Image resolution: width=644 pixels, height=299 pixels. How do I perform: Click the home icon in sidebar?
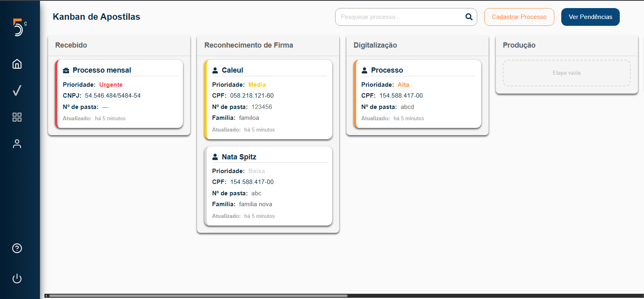17,64
